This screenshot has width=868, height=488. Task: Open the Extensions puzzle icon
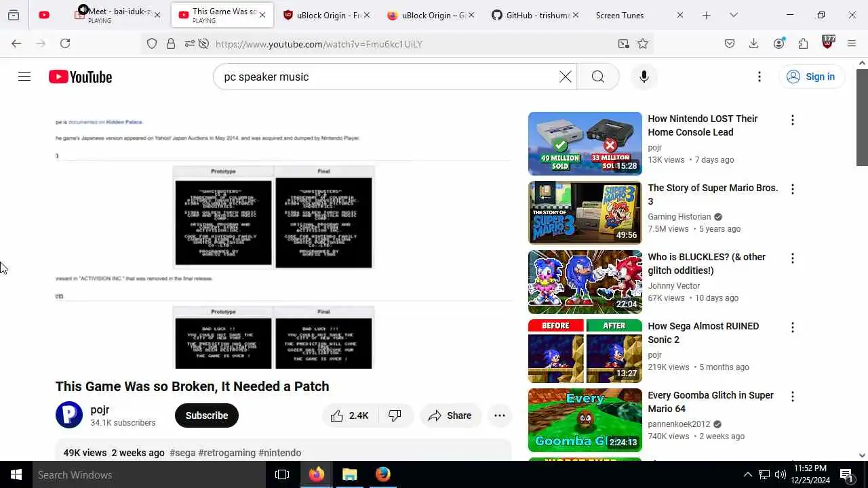point(804,43)
